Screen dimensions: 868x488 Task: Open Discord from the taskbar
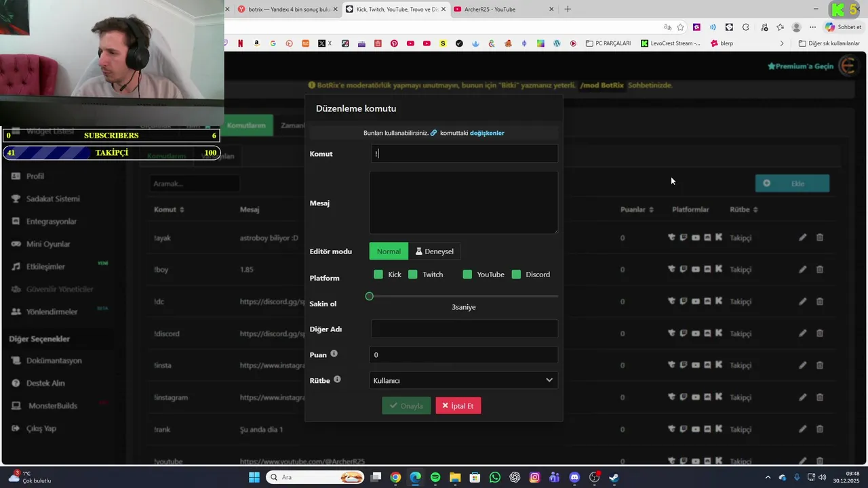pos(574,477)
